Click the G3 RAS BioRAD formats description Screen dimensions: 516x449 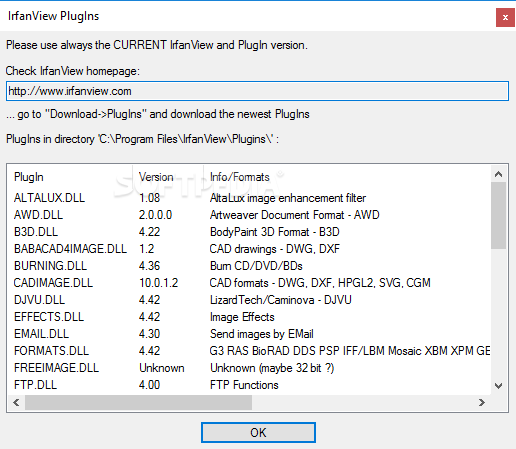point(350,351)
